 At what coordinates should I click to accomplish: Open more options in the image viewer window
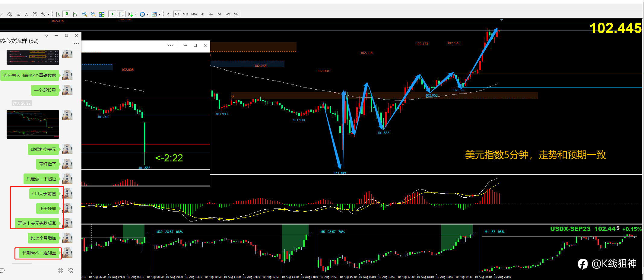[x=170, y=45]
